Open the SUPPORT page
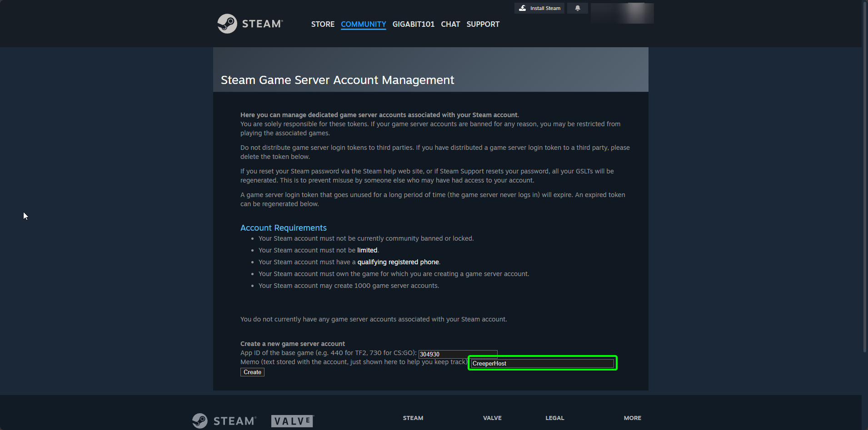Image resolution: width=868 pixels, height=430 pixels. (483, 24)
